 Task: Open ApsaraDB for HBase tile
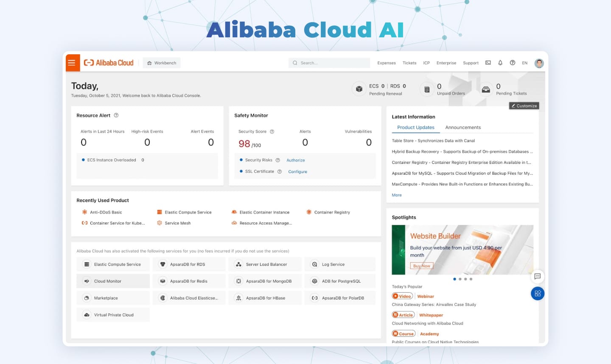265,298
